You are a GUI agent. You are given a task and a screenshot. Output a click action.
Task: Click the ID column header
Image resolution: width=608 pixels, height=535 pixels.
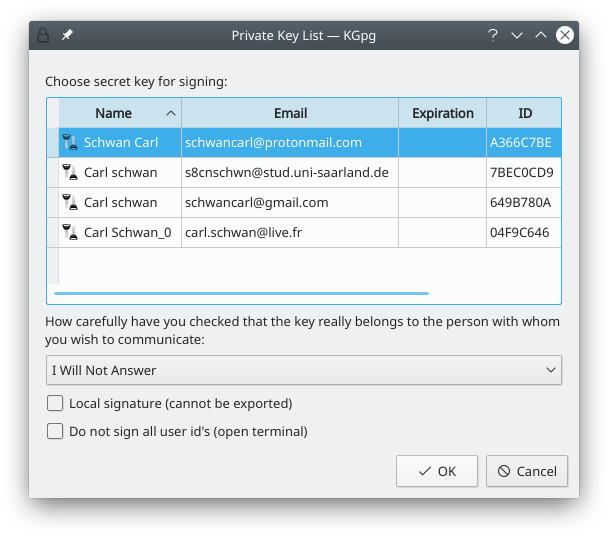pos(524,113)
